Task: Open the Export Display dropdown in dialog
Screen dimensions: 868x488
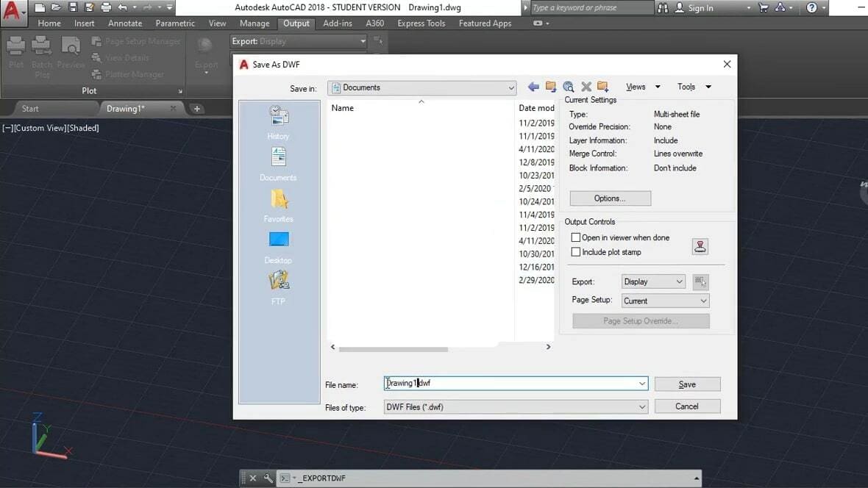Action: [653, 281]
